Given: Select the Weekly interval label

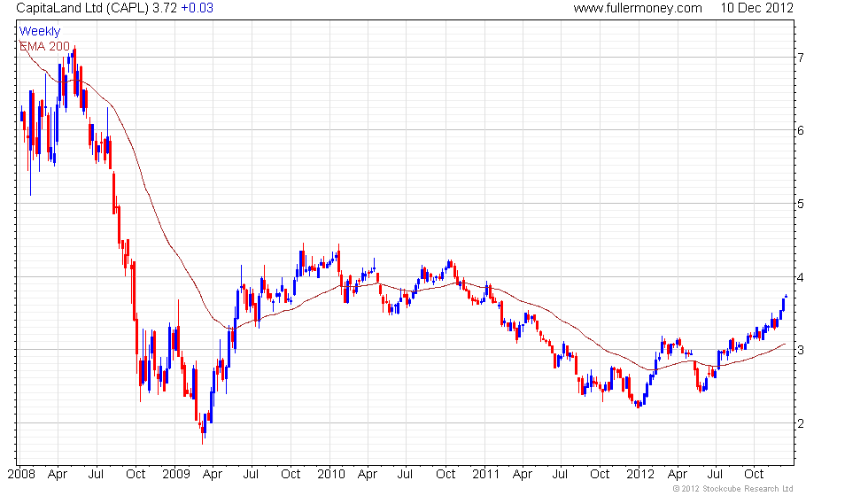Looking at the screenshot, I should pyautogui.click(x=40, y=32).
